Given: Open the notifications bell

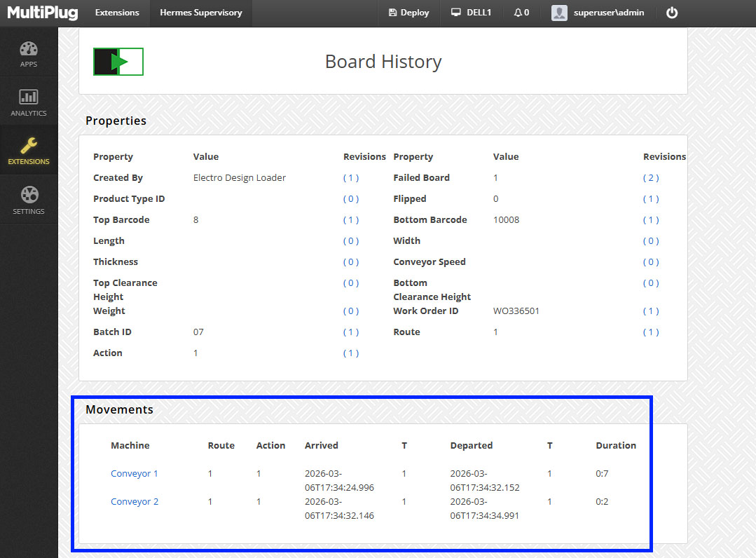Looking at the screenshot, I should (x=521, y=13).
